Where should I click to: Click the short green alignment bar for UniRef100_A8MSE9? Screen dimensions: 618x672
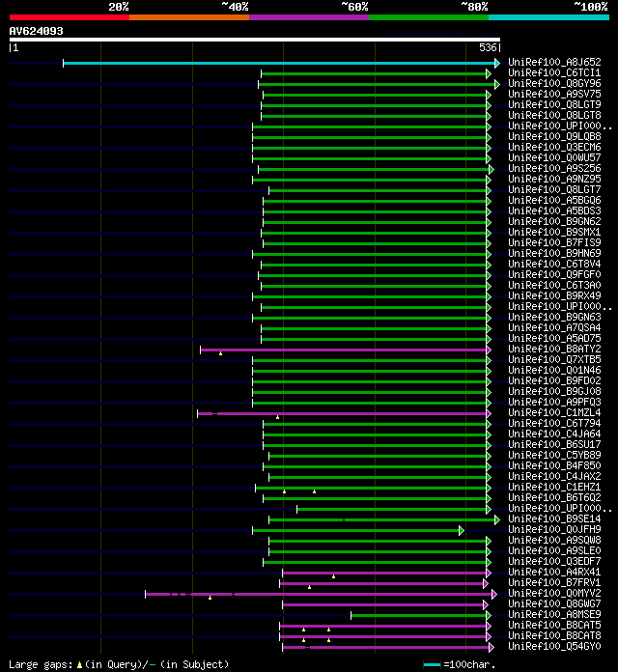421,615
